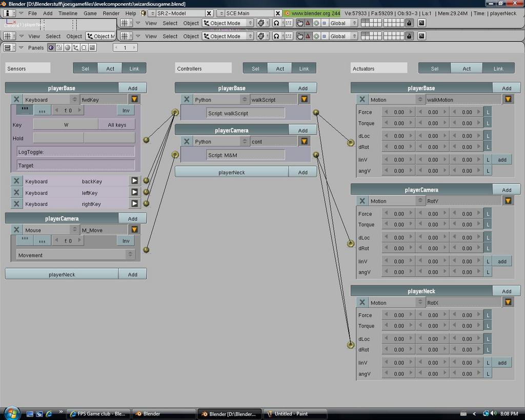Screen dimensions: 525x420
Task: Delete the M_Move mouse sensor
Action: (16, 230)
